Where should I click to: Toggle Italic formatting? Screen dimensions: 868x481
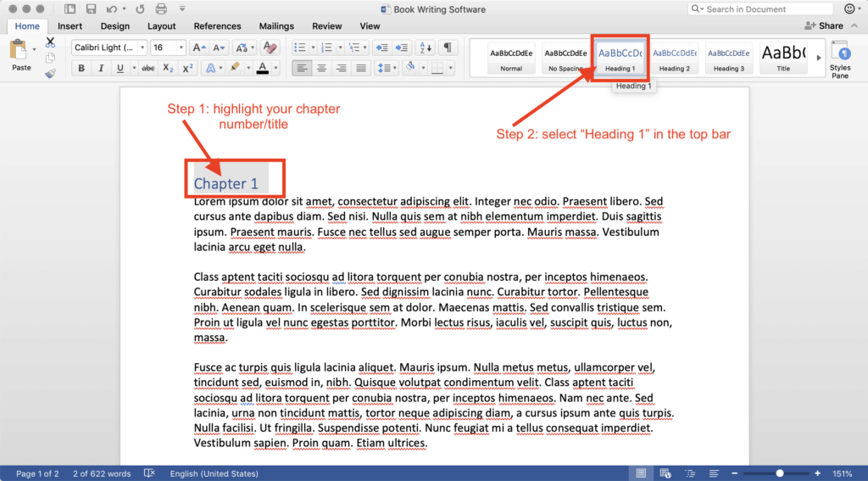click(x=101, y=68)
